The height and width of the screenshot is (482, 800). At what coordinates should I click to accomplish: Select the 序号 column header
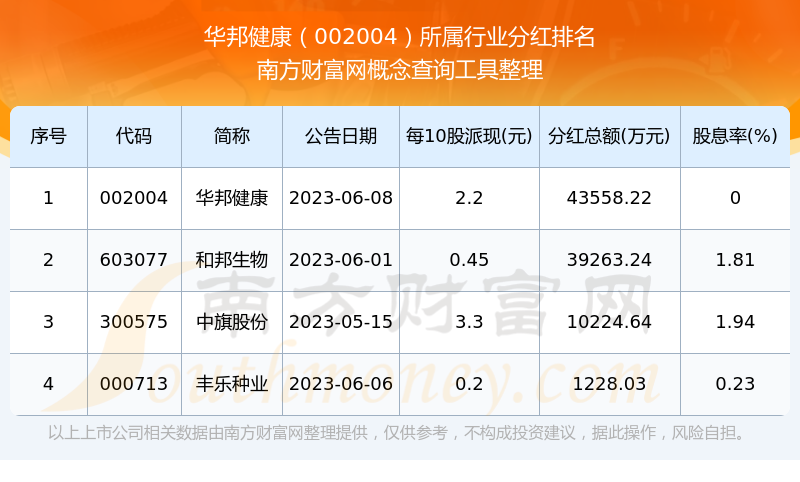pos(48,136)
